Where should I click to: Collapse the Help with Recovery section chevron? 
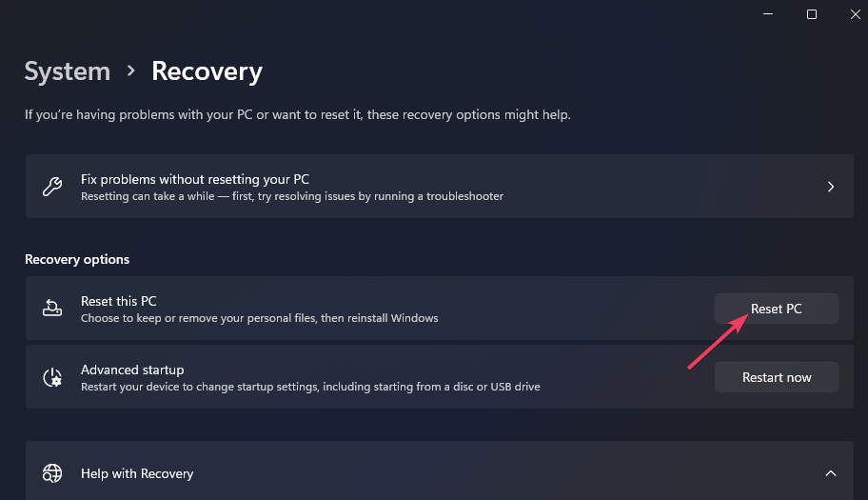pyautogui.click(x=831, y=473)
